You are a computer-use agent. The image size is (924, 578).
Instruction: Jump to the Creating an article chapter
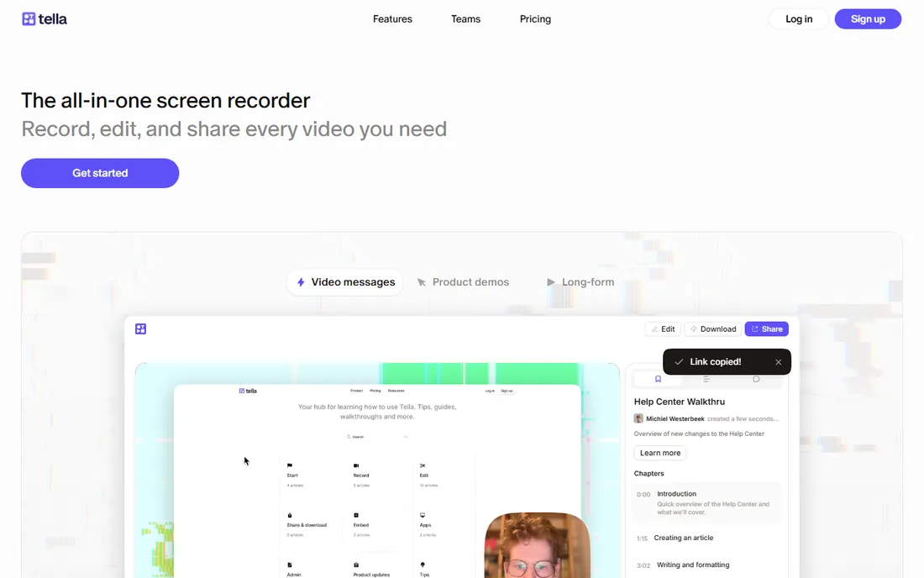pyautogui.click(x=684, y=538)
